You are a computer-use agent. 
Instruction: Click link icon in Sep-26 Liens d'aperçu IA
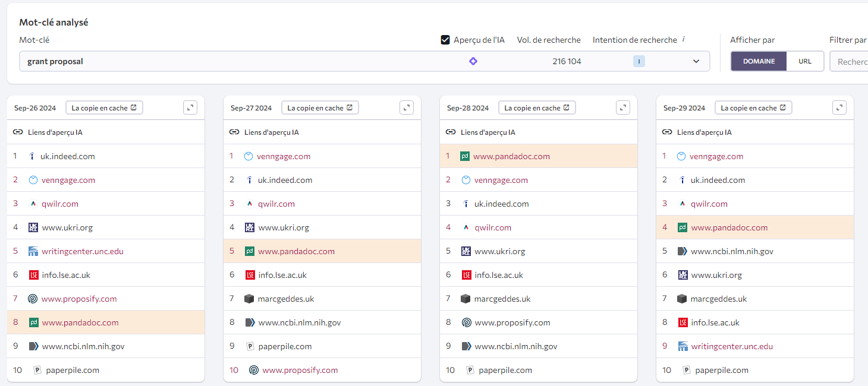coord(18,132)
